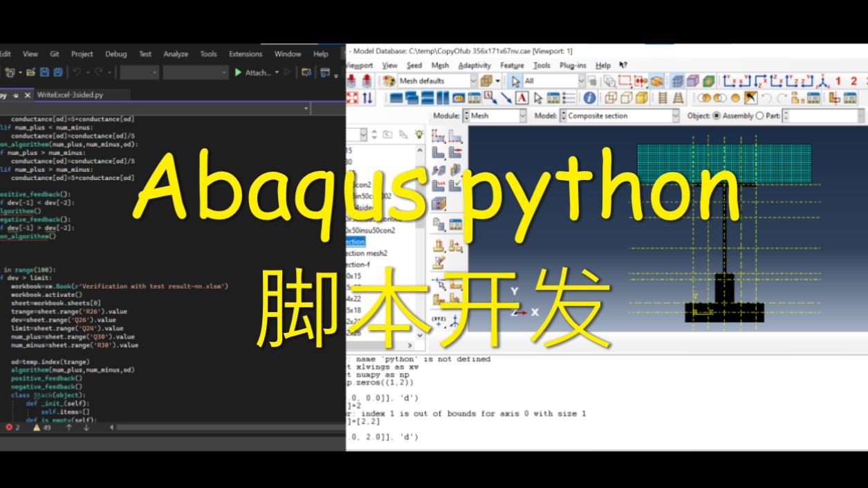
Task: Click the Save All icon in Visual Studio
Action: coord(58,72)
